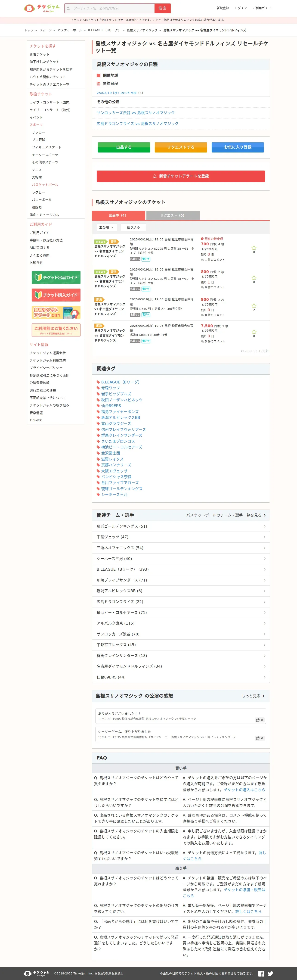The width and height of the screenshot is (297, 980).
Task: Open サンロッカーズ渋谷 vs 島根スサノオマジック link
Action: coord(136,113)
